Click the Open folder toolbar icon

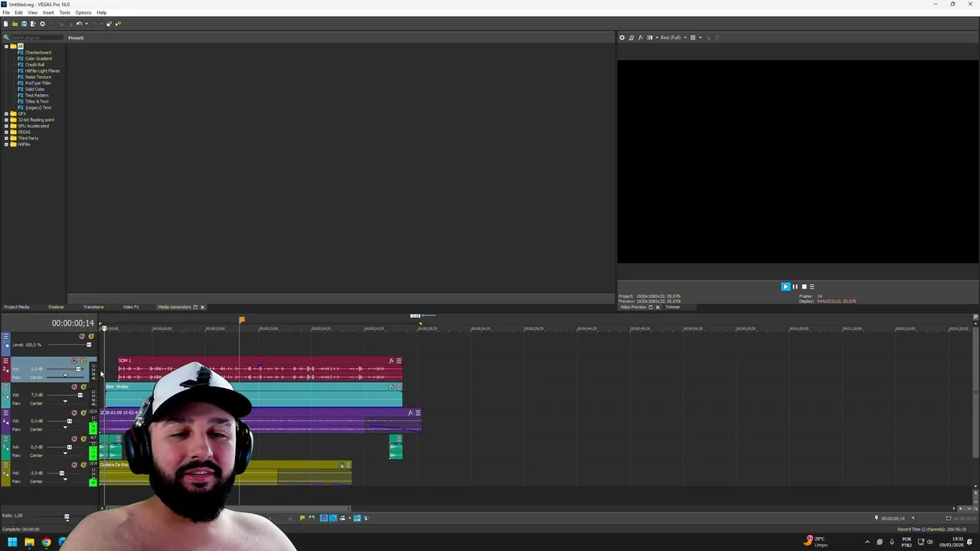coord(15,24)
